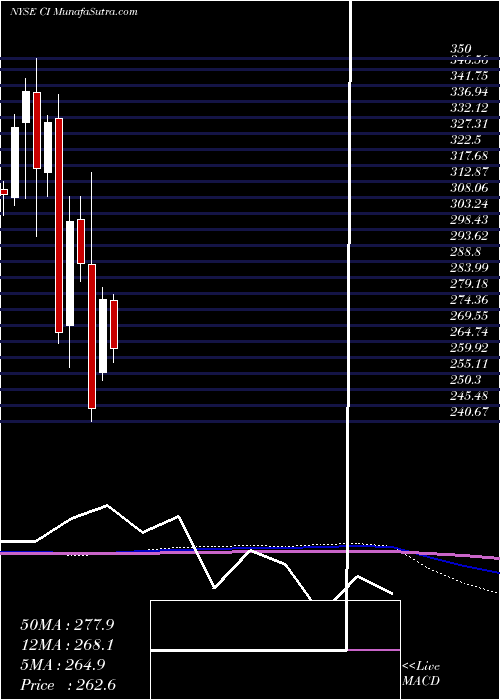Click the 341.75 price axis label

469,75
